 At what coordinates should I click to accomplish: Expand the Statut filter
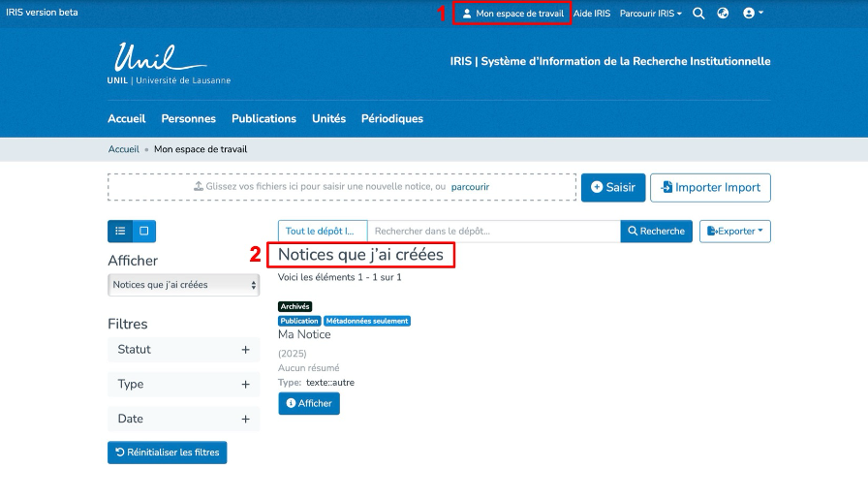tap(183, 350)
